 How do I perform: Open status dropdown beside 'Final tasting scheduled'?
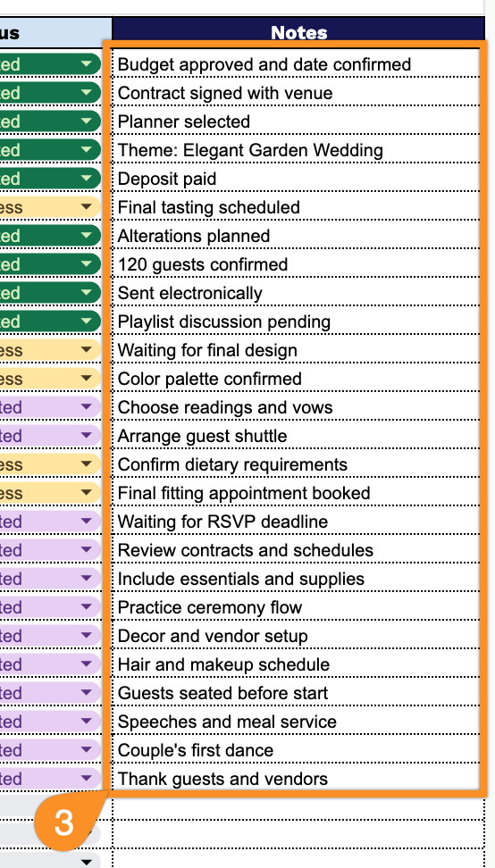click(87, 207)
